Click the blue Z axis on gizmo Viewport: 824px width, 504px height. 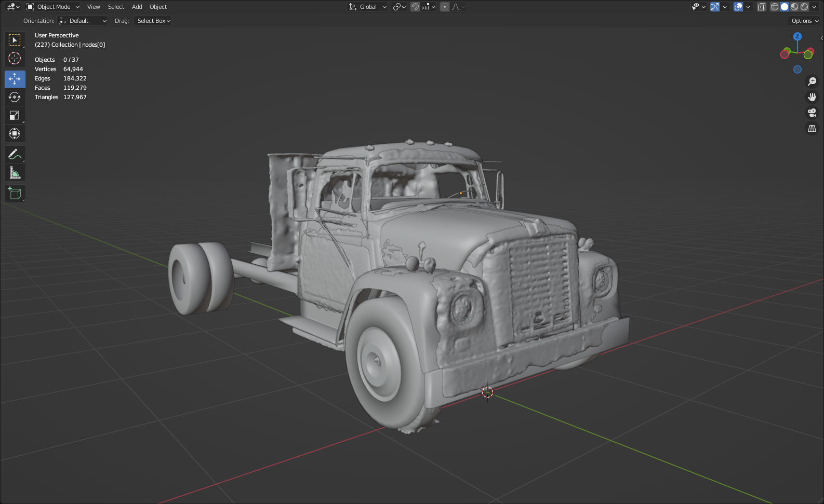(x=797, y=36)
